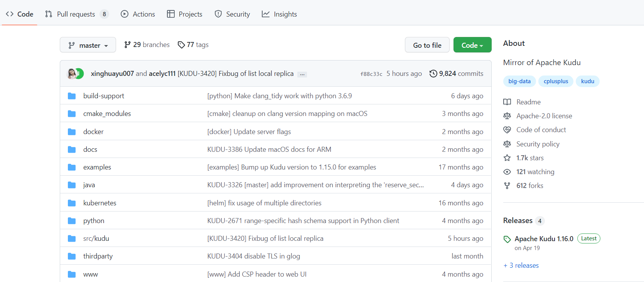644x282 pixels.
Task: Click the docker folder icon
Action: click(72, 132)
